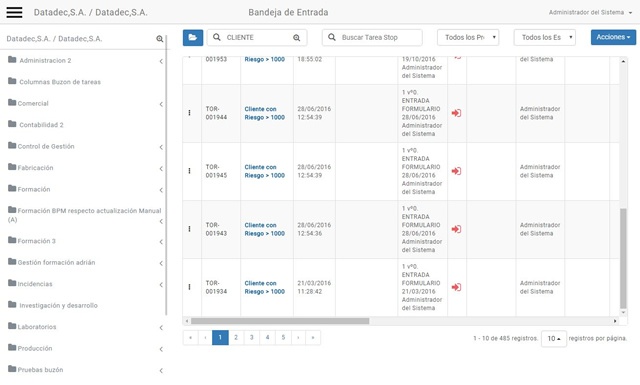Jump to the last page
640x385 pixels.
313,337
